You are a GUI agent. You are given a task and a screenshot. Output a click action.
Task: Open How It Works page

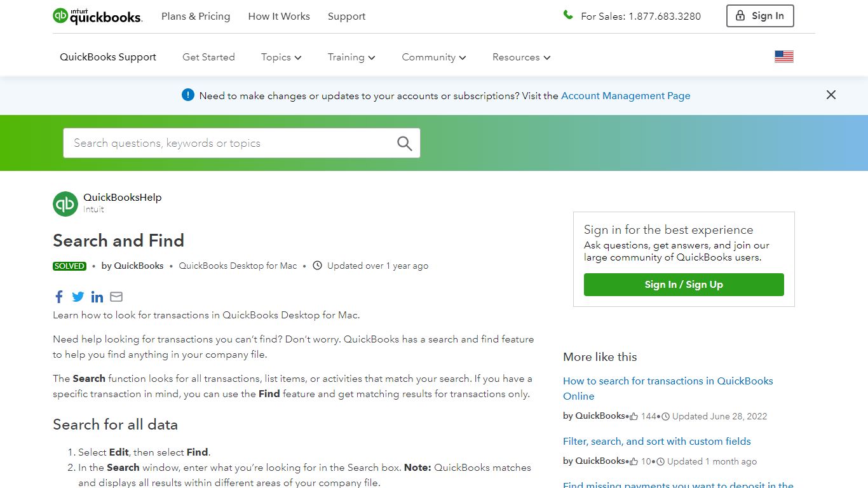279,17
